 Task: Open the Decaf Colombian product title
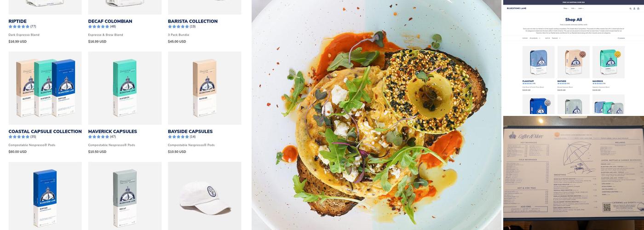110,21
